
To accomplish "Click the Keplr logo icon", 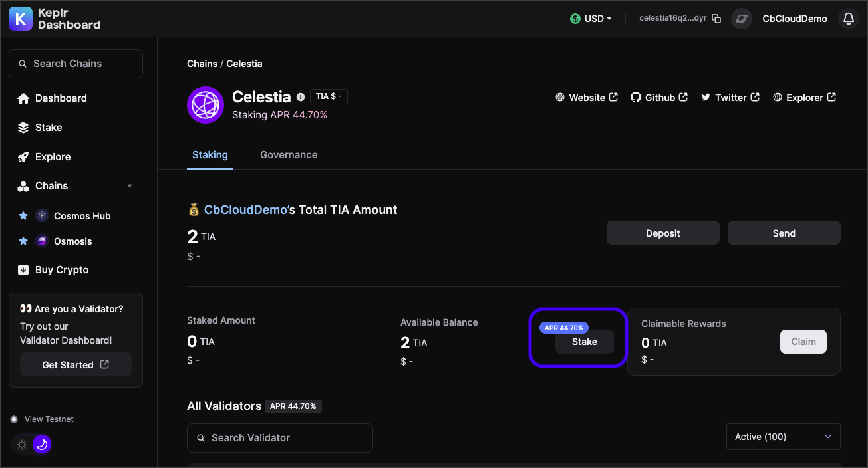I will tap(20, 19).
